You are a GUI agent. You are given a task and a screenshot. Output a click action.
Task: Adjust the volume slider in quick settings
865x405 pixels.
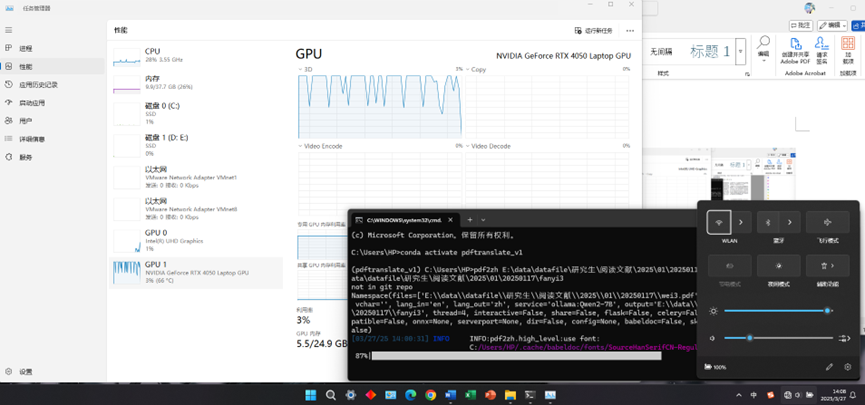[778, 338]
